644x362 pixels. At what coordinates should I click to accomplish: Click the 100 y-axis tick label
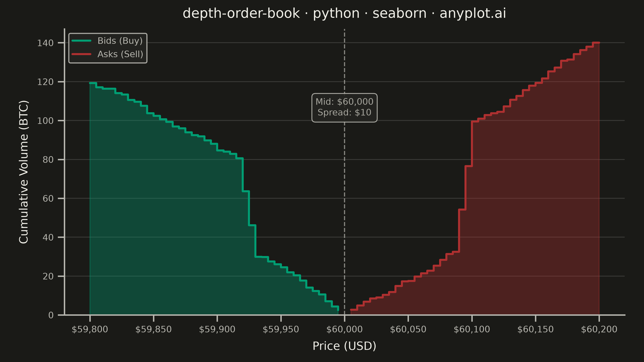(45, 121)
